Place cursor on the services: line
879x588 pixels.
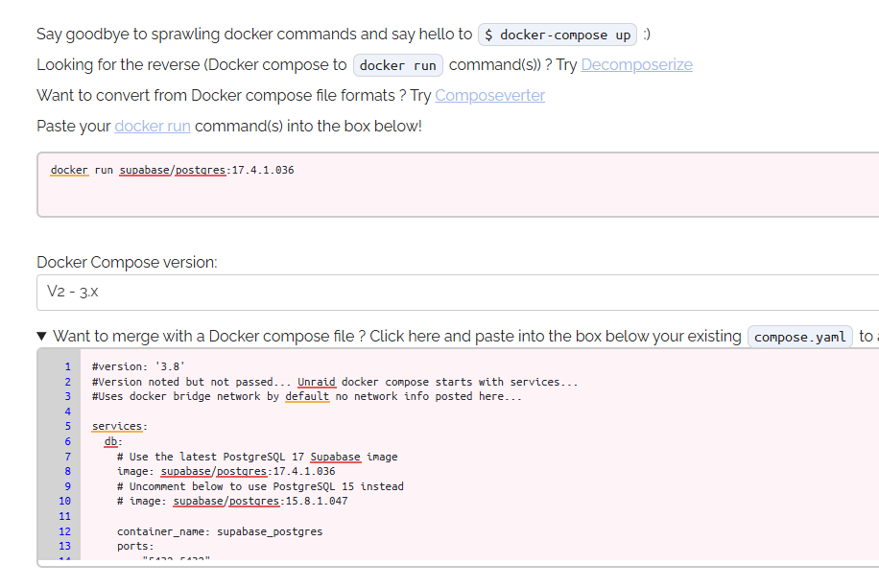click(119, 427)
